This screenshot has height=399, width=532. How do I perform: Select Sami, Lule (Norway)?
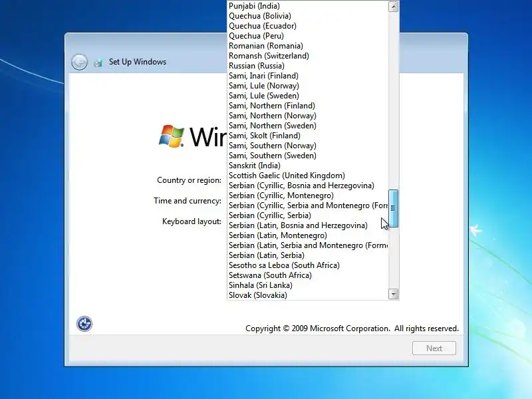[x=308, y=86]
